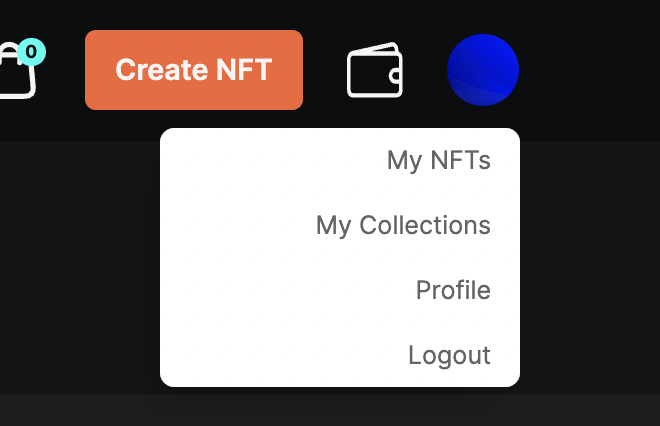This screenshot has height=426, width=660.
Task: Tap the teal zero badge on cart
Action: click(32, 51)
